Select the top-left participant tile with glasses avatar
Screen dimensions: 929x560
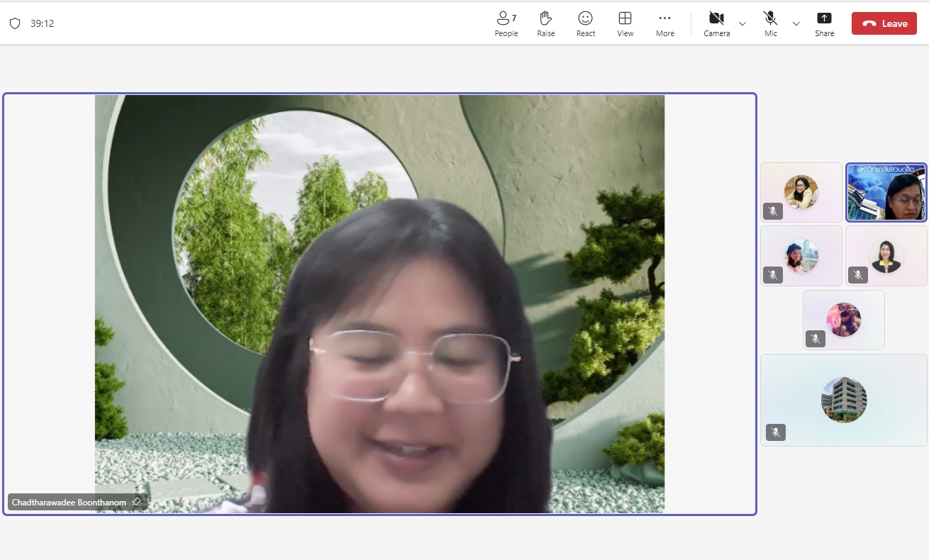[801, 192]
